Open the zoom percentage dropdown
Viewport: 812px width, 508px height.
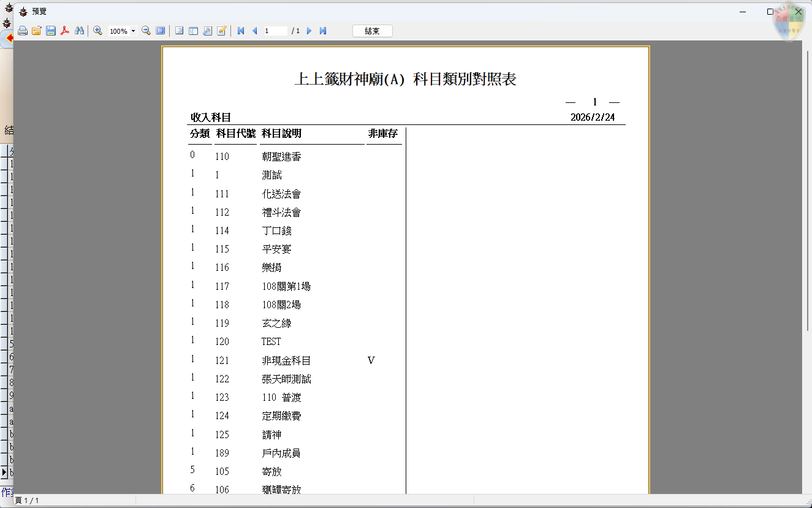134,30
